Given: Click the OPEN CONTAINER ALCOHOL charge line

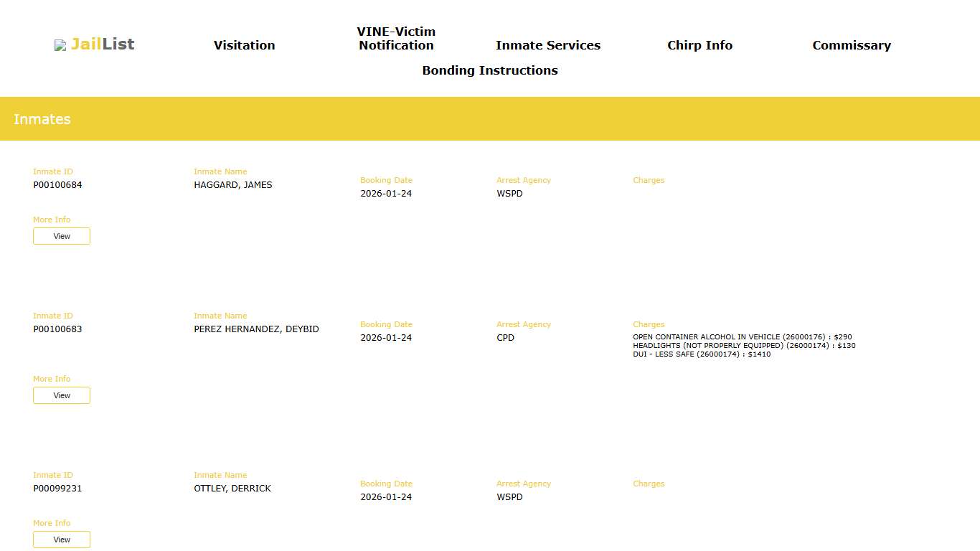Looking at the screenshot, I should 742,337.
